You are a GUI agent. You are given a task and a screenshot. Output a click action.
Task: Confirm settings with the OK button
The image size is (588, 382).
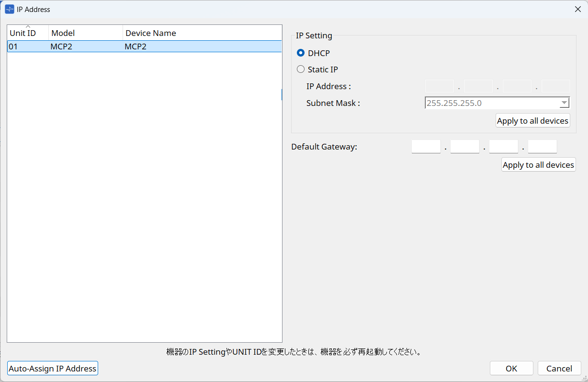click(x=511, y=368)
